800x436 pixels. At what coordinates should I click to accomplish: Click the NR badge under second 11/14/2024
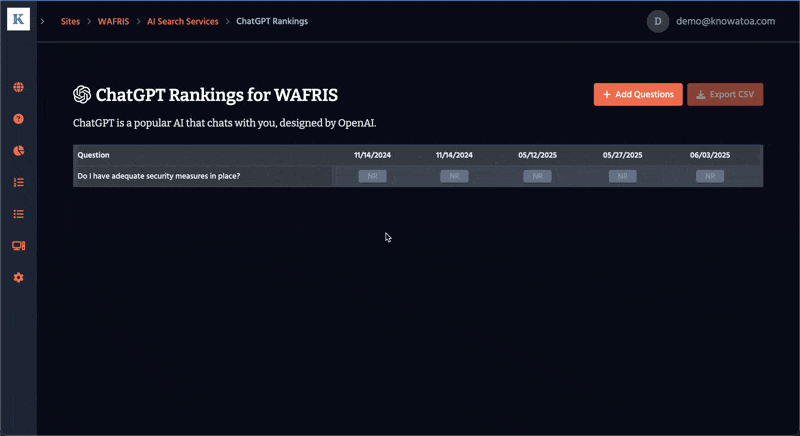[x=454, y=176]
